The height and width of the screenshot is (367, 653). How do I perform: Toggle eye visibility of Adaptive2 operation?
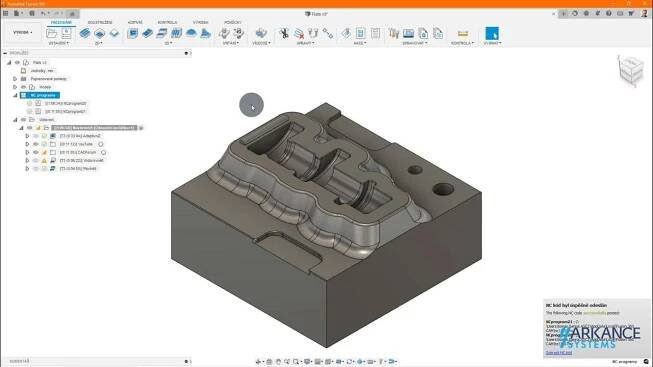(36, 136)
